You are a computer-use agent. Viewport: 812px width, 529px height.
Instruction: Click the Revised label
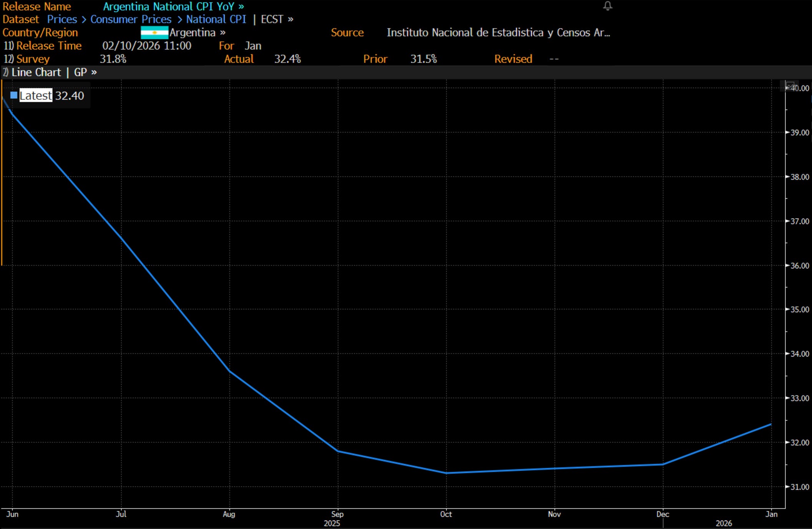click(513, 59)
